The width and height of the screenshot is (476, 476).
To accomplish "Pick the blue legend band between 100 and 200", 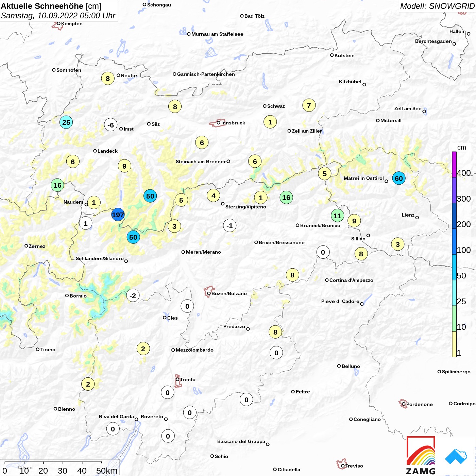I will pyautogui.click(x=454, y=241).
